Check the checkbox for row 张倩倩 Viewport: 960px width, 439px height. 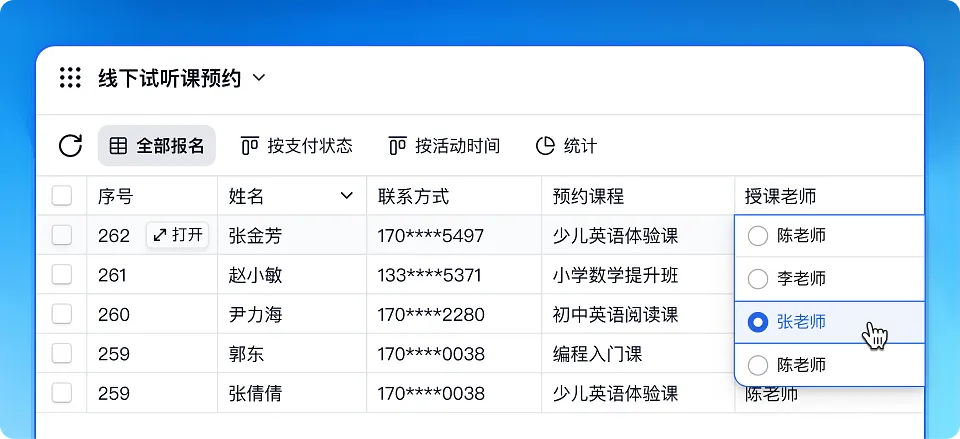[x=62, y=393]
